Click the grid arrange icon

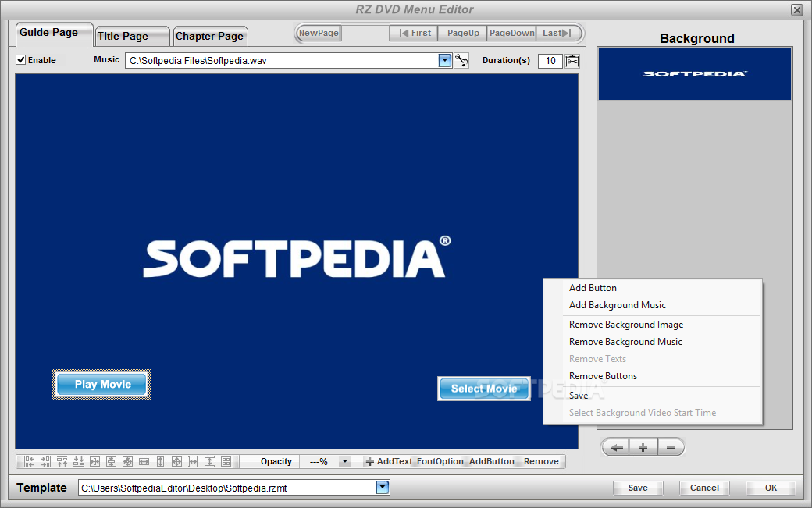(x=226, y=461)
